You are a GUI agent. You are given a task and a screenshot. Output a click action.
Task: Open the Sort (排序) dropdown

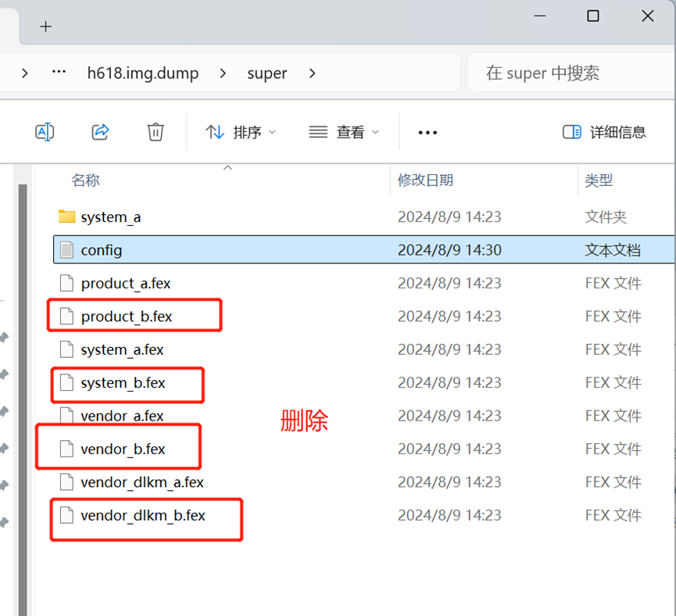coord(241,132)
